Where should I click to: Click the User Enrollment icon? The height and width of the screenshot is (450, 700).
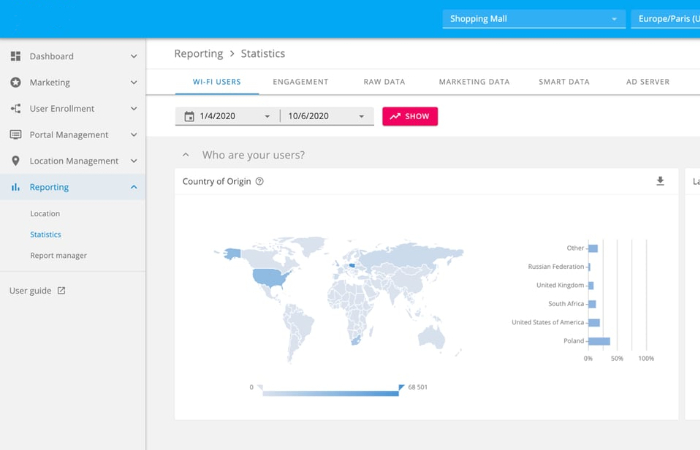point(15,109)
